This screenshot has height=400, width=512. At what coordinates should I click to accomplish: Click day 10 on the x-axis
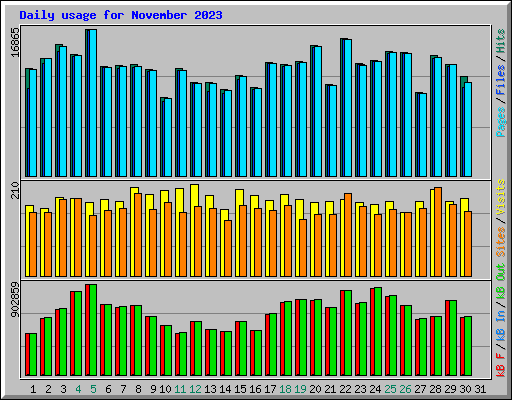[165, 389]
